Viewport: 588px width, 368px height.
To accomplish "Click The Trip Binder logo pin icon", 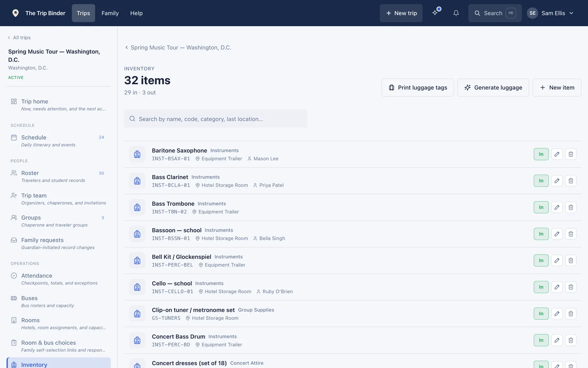I will (x=16, y=13).
